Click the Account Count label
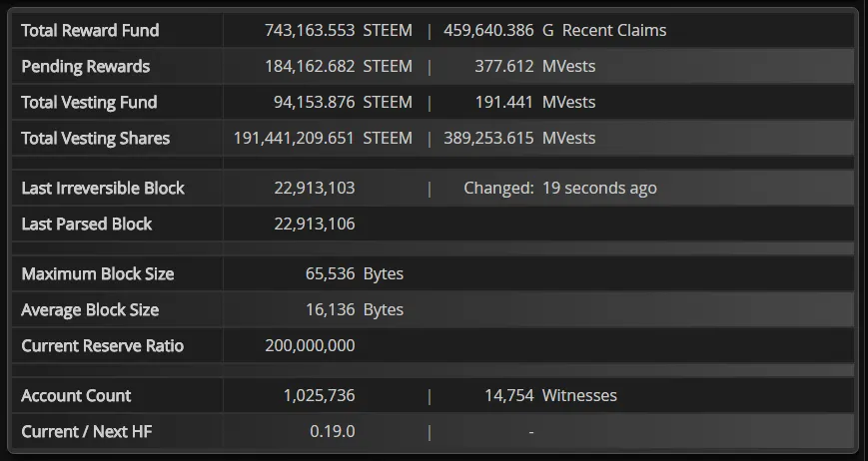This screenshot has width=868, height=461. tap(76, 395)
